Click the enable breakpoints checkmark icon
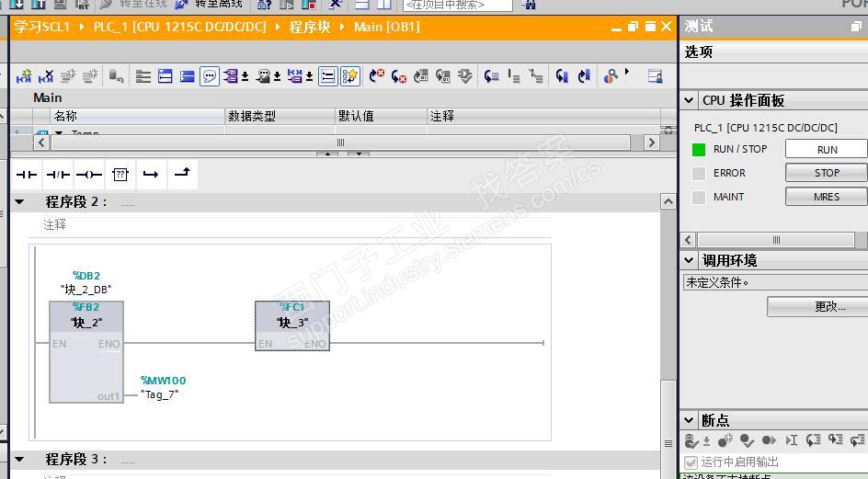The image size is (868, 479). point(747,440)
